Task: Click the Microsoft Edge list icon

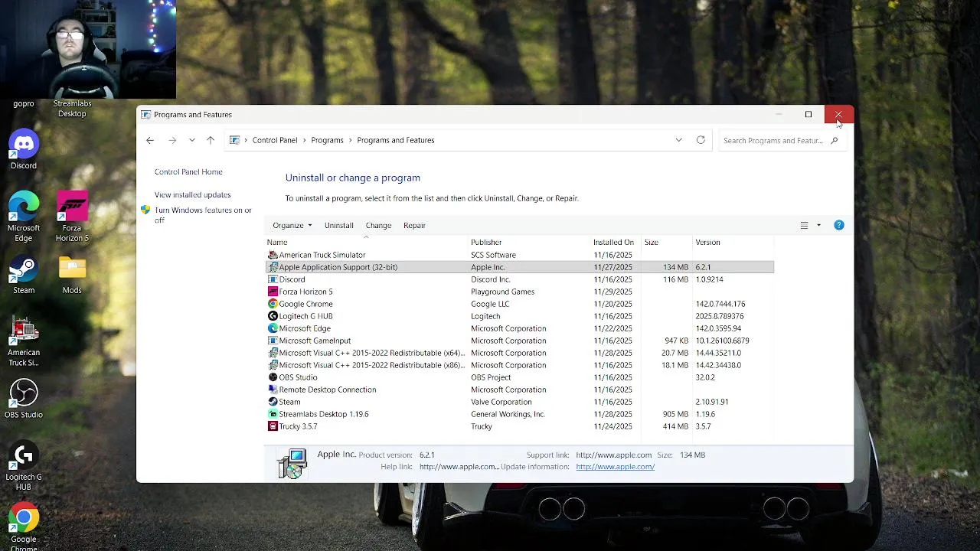Action: pyautogui.click(x=273, y=328)
